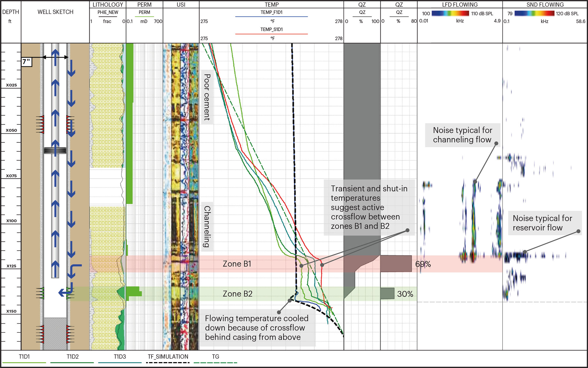
Task: Click the green perforation markers at Zone B2
Action: tap(40, 293)
